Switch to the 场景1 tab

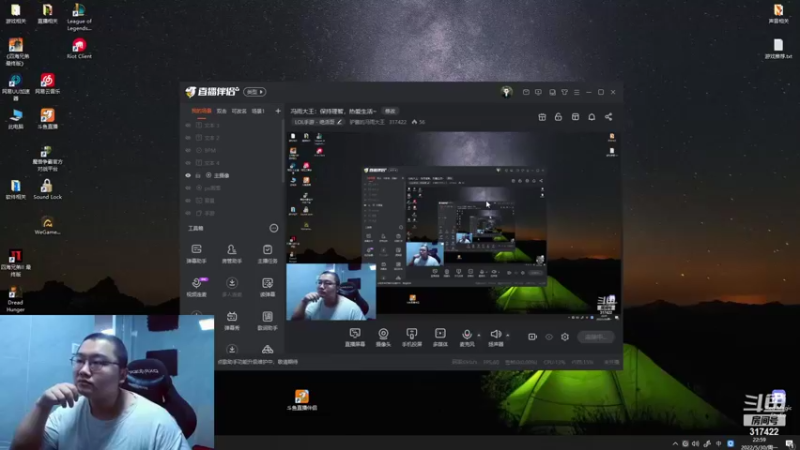(258, 111)
